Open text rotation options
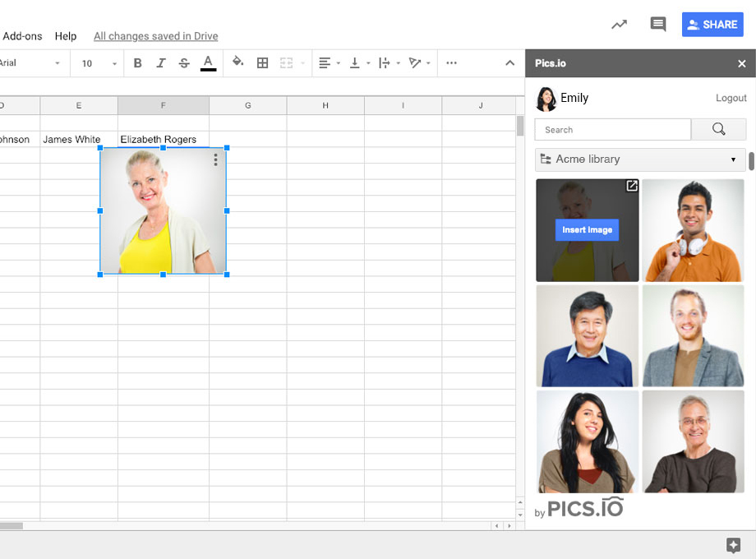This screenshot has width=756, height=559. 419,62
